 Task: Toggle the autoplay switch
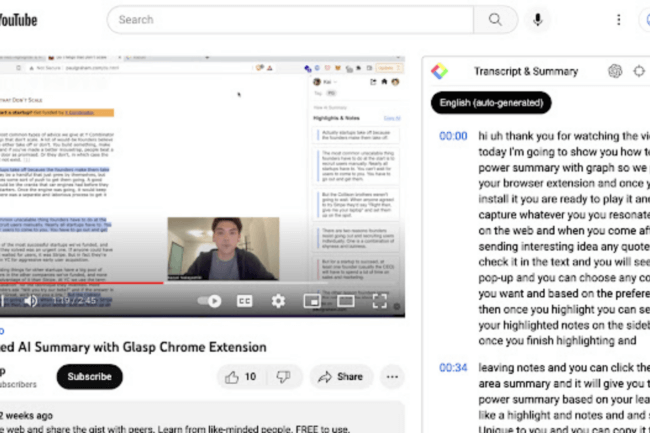point(210,301)
